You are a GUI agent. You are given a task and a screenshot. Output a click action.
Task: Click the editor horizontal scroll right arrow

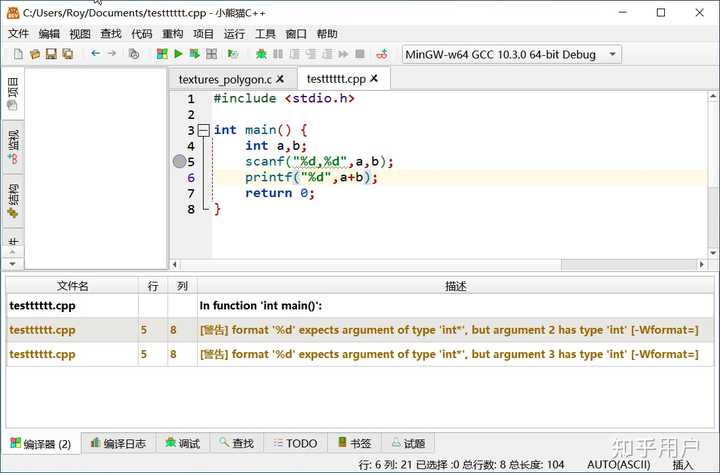[x=702, y=265]
